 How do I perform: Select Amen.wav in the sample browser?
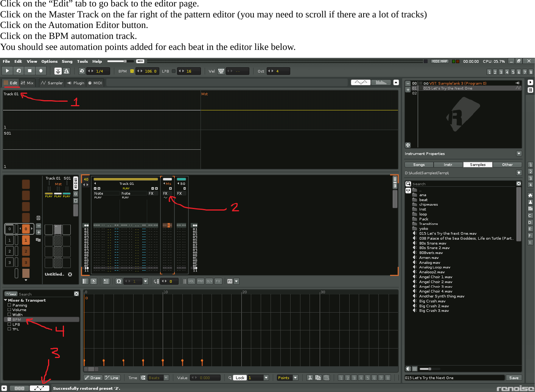coord(429,257)
